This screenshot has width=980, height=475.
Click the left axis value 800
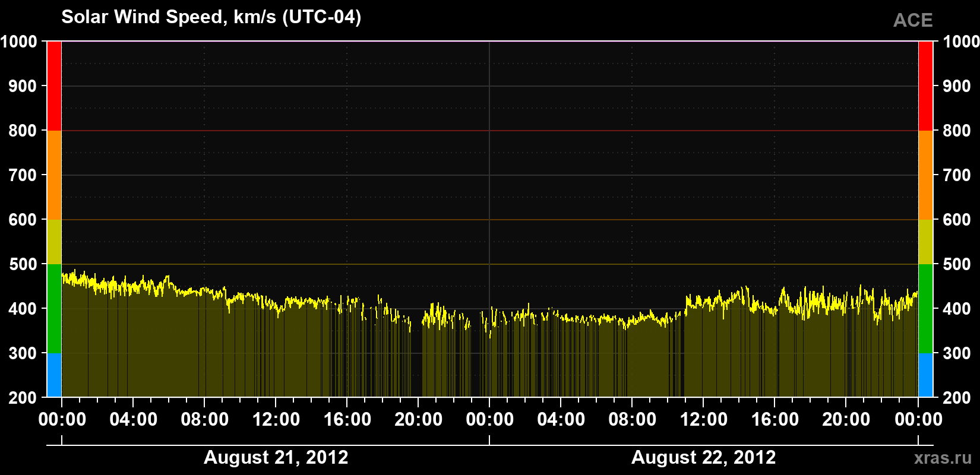coord(23,131)
